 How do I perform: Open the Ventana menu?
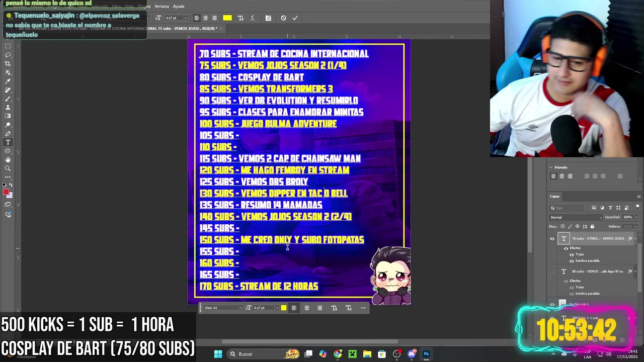point(162,6)
